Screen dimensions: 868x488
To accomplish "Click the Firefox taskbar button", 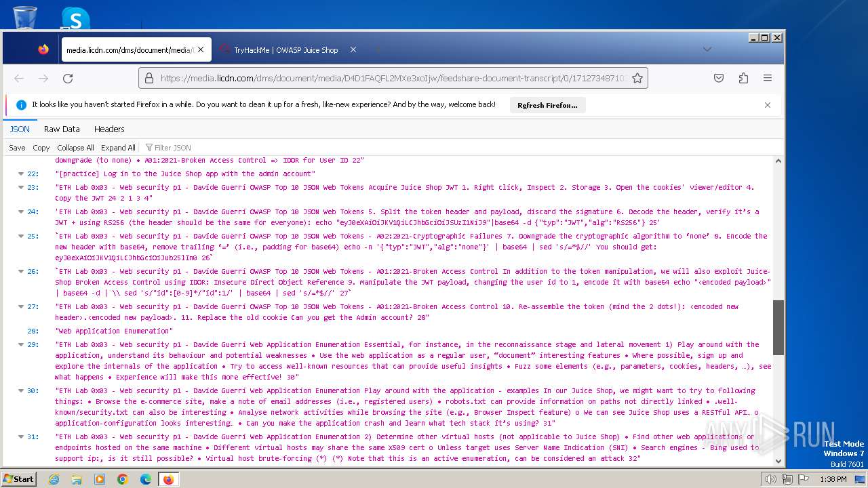I will (x=168, y=479).
